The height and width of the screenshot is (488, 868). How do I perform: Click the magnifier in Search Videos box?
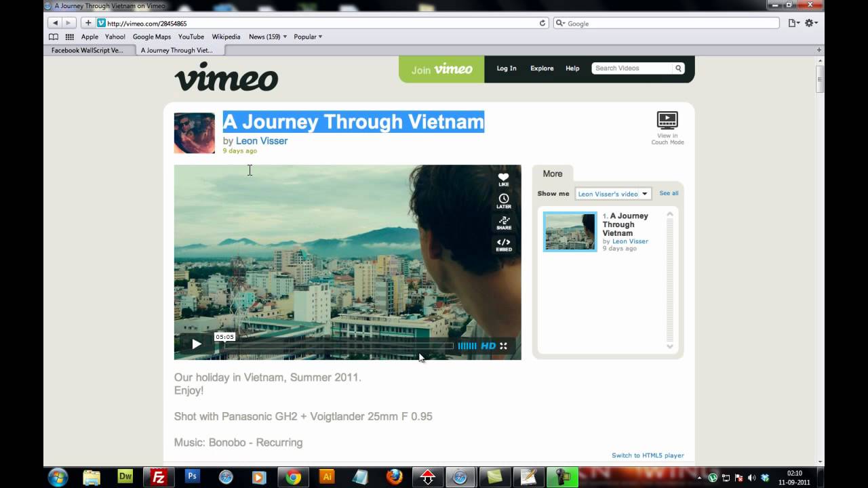[677, 68]
